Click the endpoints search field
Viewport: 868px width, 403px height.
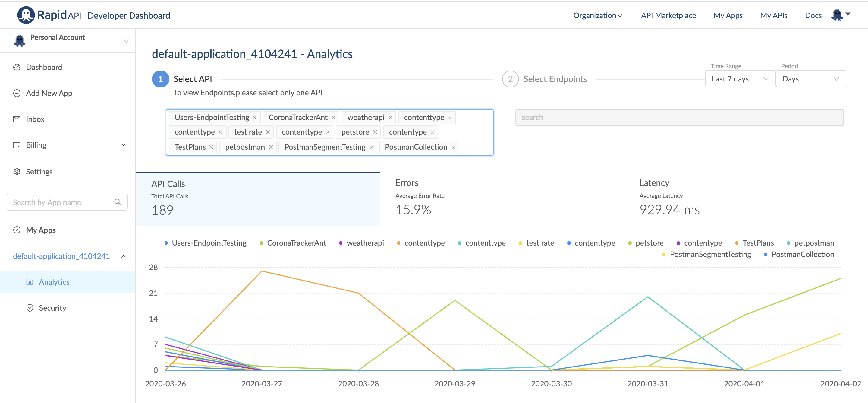click(679, 117)
